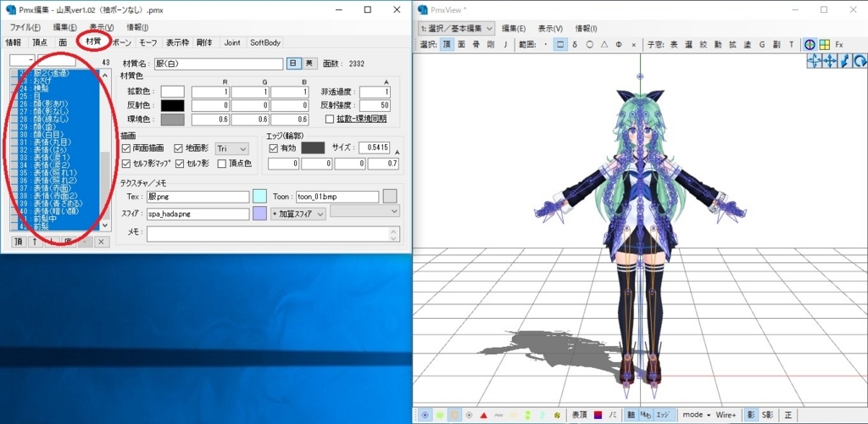The height and width of the screenshot is (424, 868).
Task: Click the 頂 move-to-top button below list
Action: coord(18,242)
